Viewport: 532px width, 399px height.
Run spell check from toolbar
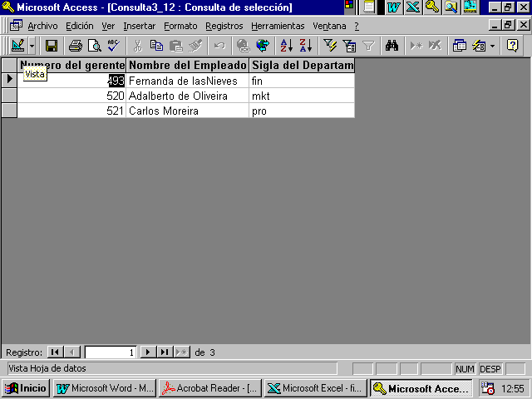pyautogui.click(x=113, y=46)
